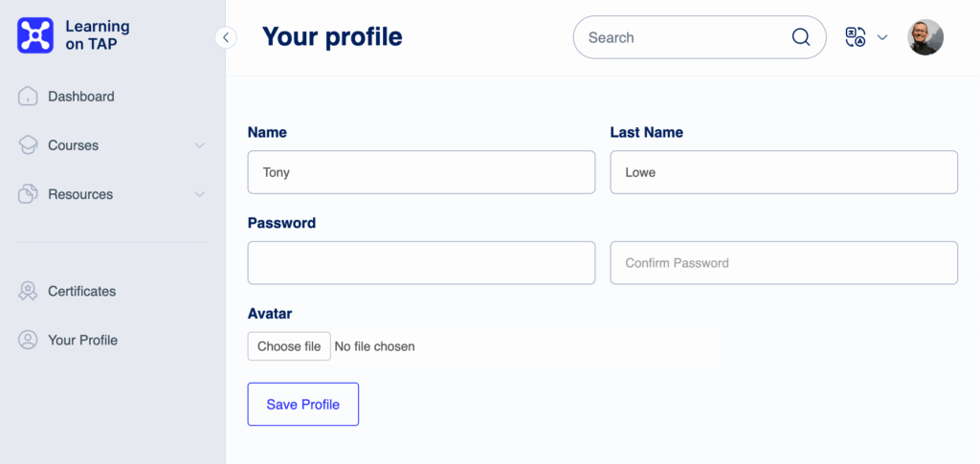Click the Your Profile person icon
980x464 pixels.
tap(28, 340)
